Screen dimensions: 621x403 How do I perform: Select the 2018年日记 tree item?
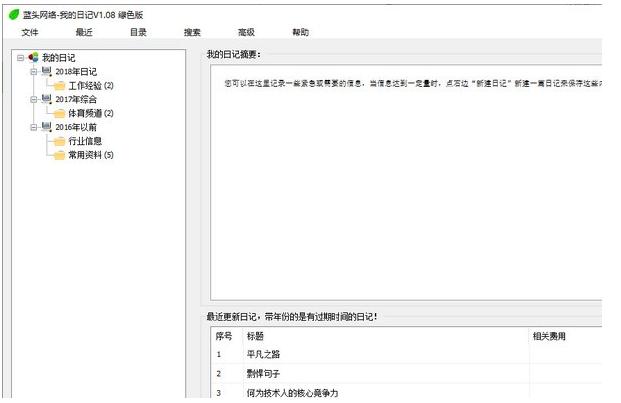pyautogui.click(x=76, y=72)
